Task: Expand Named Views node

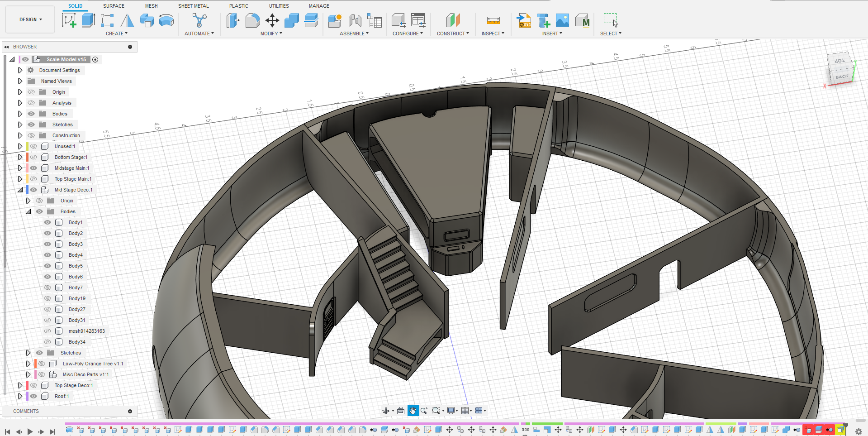Action: pyautogui.click(x=20, y=81)
